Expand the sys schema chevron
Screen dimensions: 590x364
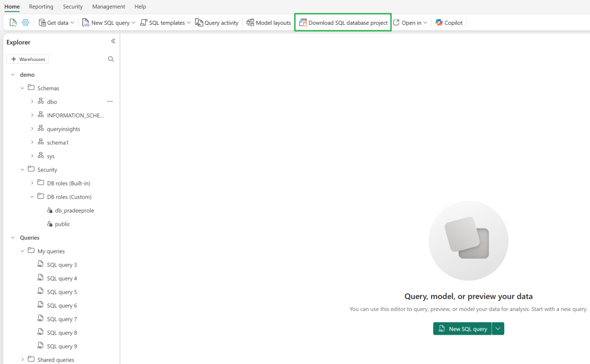32,156
